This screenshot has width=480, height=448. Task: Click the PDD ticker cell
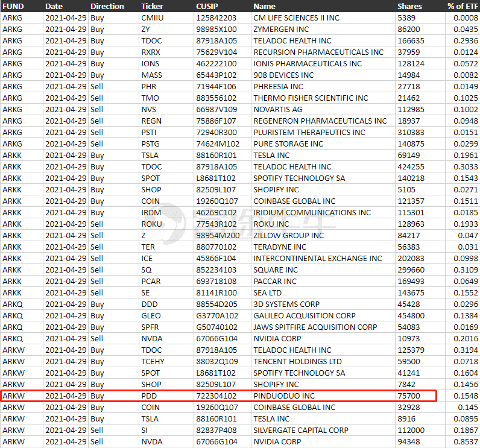click(149, 396)
